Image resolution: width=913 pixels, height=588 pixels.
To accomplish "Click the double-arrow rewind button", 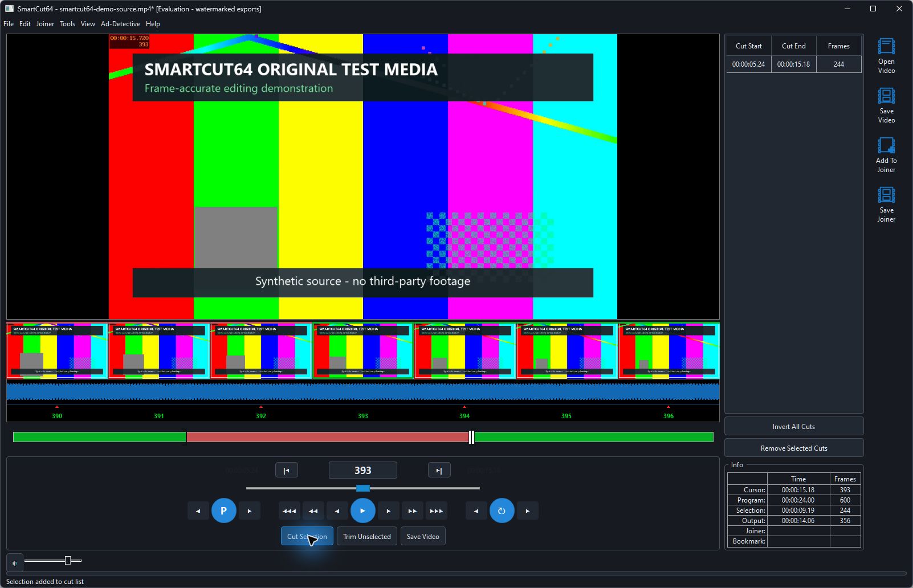I will (313, 511).
